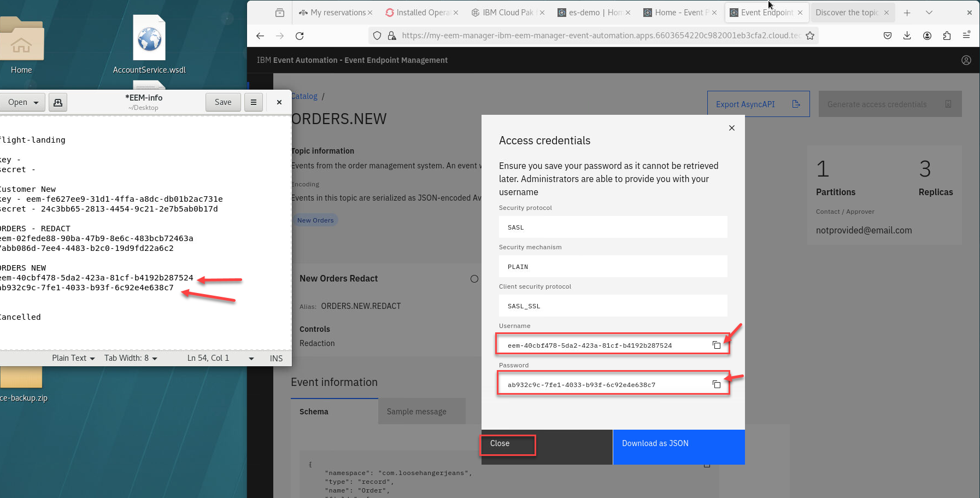Open the browser downloads icon
This screenshot has width=980, height=498.
pos(907,36)
